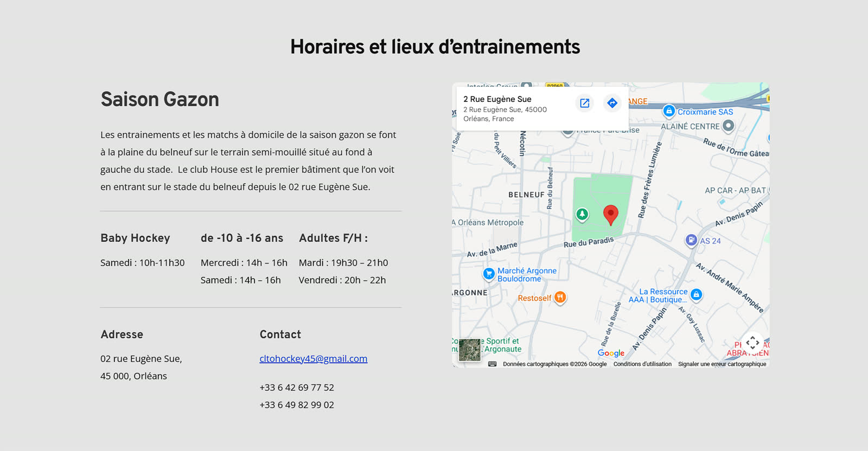
Task: Click the "de -10 à -16 ans" heading
Action: click(x=242, y=238)
